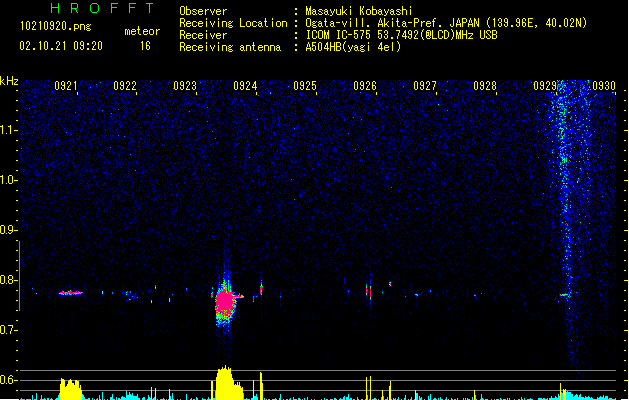
Task: Click the 0924 time marker
Action: click(245, 86)
